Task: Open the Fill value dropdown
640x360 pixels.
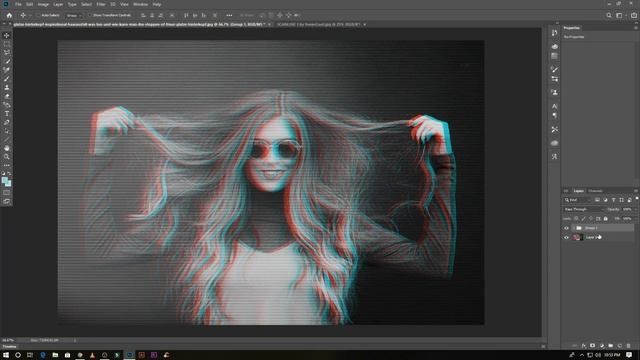Action: pos(636,219)
